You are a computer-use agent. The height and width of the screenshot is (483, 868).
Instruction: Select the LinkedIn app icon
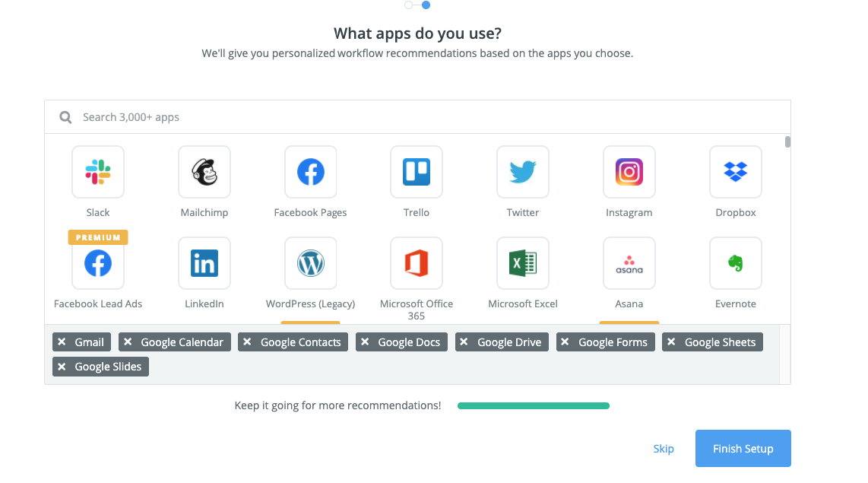pos(204,263)
